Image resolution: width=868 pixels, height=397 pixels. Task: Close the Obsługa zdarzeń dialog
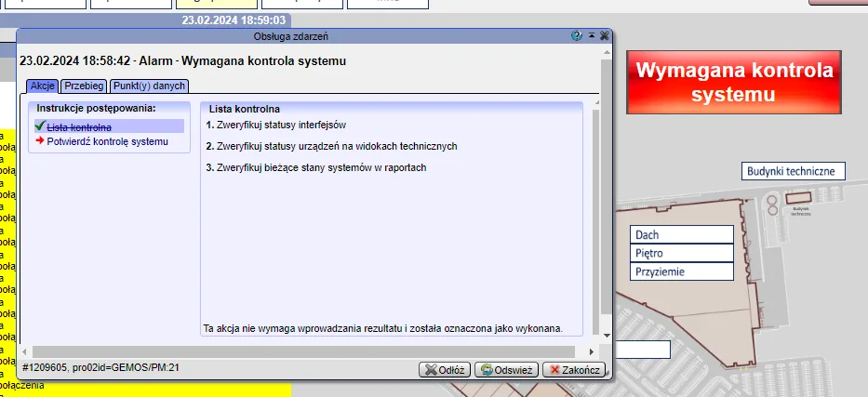pyautogui.click(x=604, y=36)
